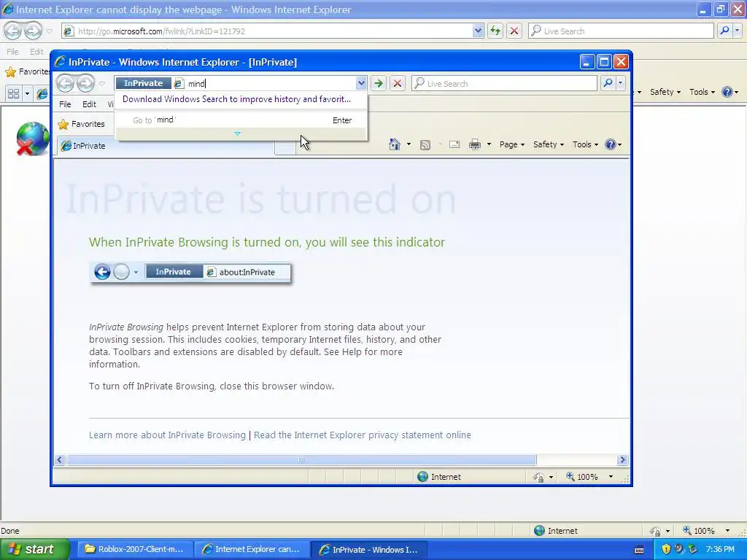Click the Help question-mark icon in the InPrivate window
Screen dimensions: 747x560
tap(611, 144)
